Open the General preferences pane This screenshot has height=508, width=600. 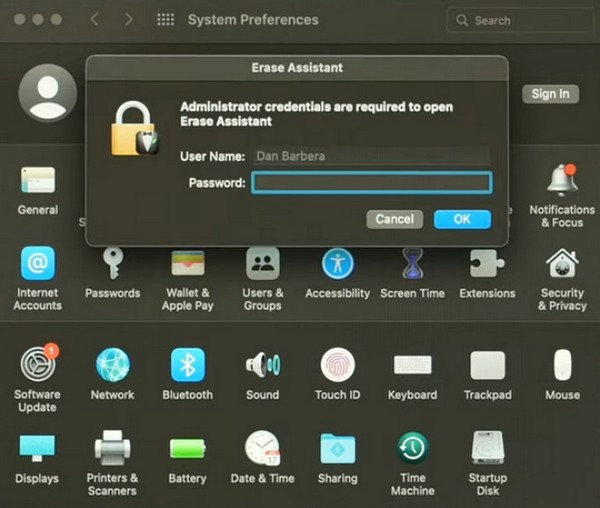(38, 180)
